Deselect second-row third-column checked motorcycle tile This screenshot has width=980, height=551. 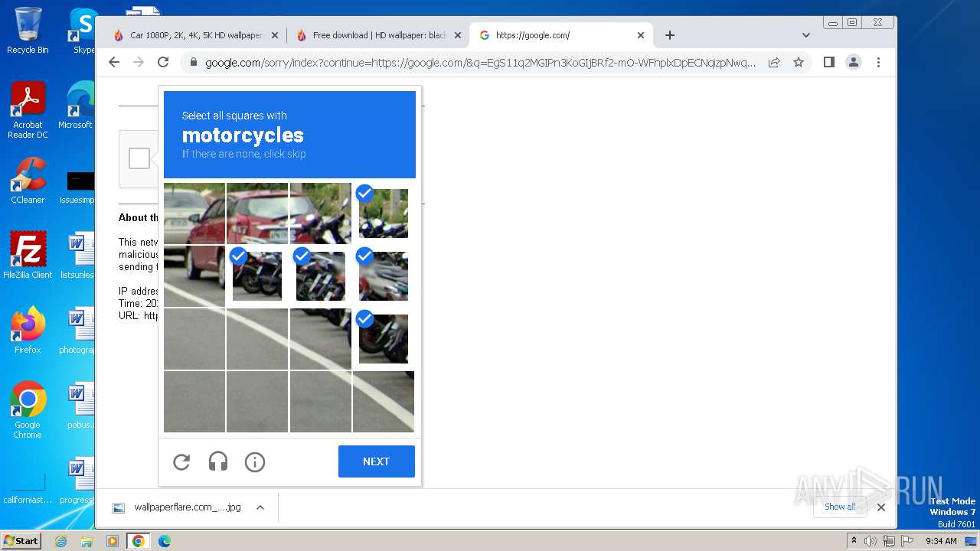tap(321, 276)
